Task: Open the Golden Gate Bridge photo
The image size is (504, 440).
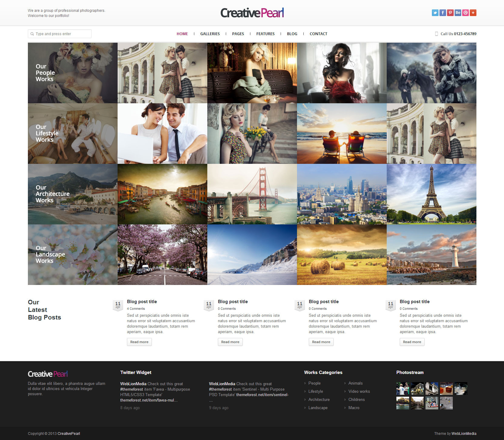Action: pos(252,194)
